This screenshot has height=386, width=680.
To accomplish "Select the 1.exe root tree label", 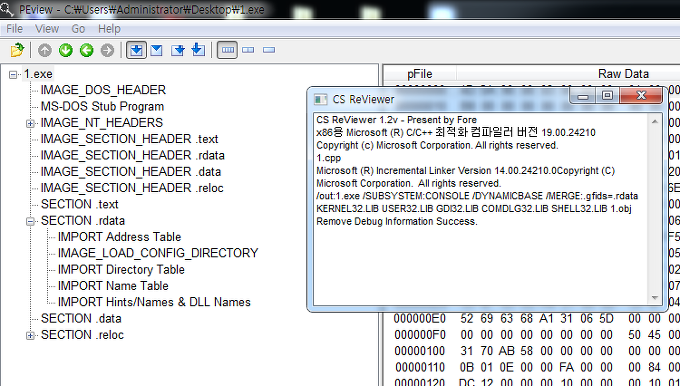I will tap(38, 74).
